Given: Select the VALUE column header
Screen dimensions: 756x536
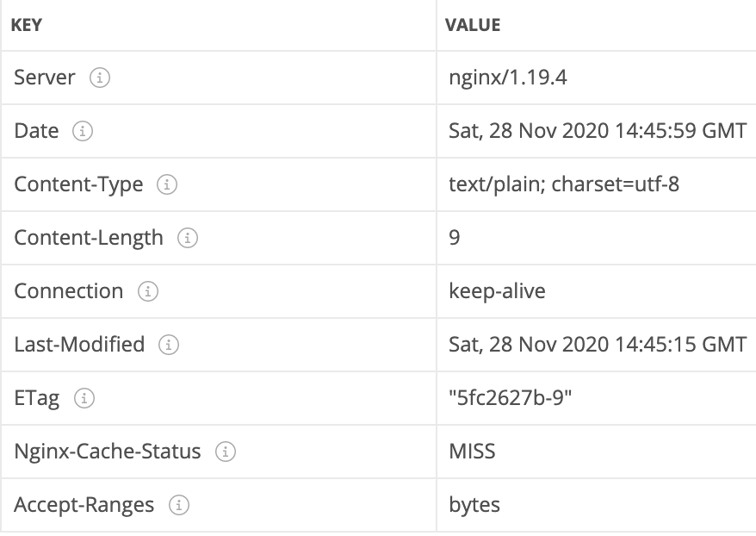Looking at the screenshot, I should point(473,25).
